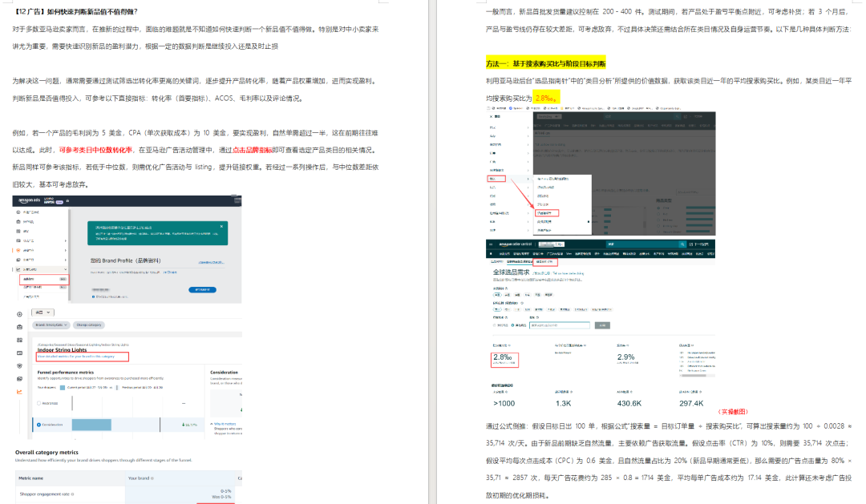Enable the Awareness checkbox in Funnel performance metrics

coord(38,403)
